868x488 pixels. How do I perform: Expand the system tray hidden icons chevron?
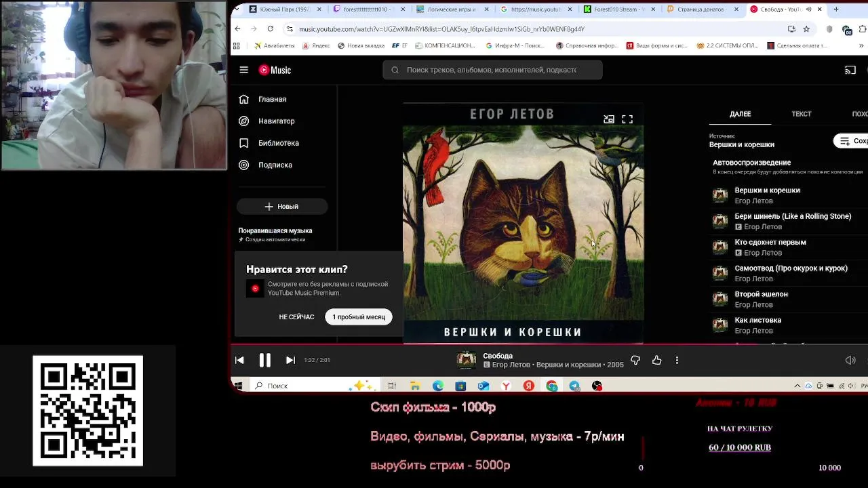(797, 386)
